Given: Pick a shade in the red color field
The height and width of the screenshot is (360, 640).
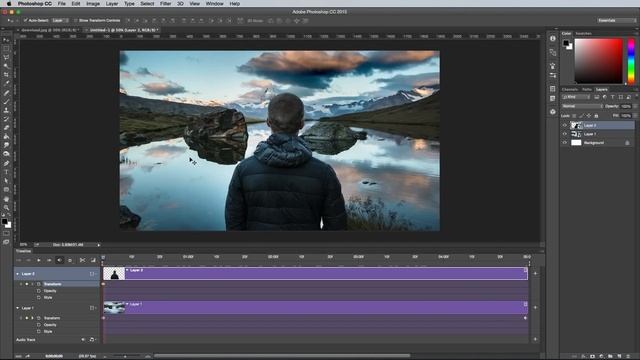Looking at the screenshot, I should click(x=598, y=61).
